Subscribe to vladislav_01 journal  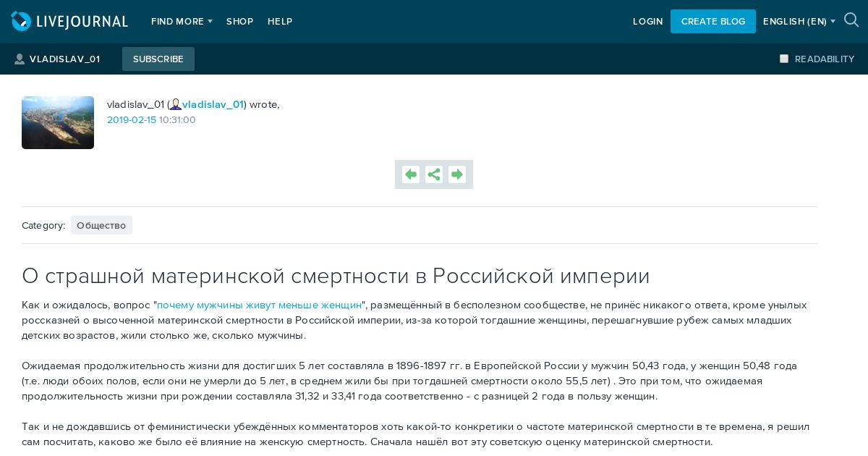point(158,59)
